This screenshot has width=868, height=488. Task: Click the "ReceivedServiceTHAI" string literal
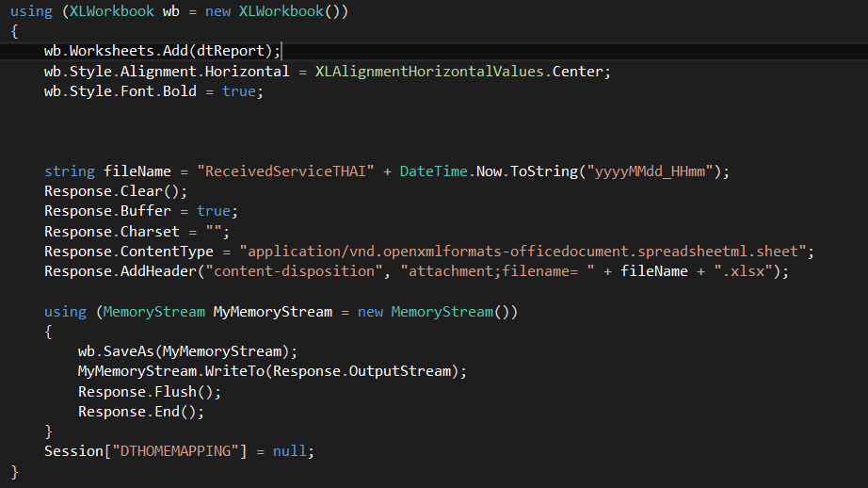285,171
